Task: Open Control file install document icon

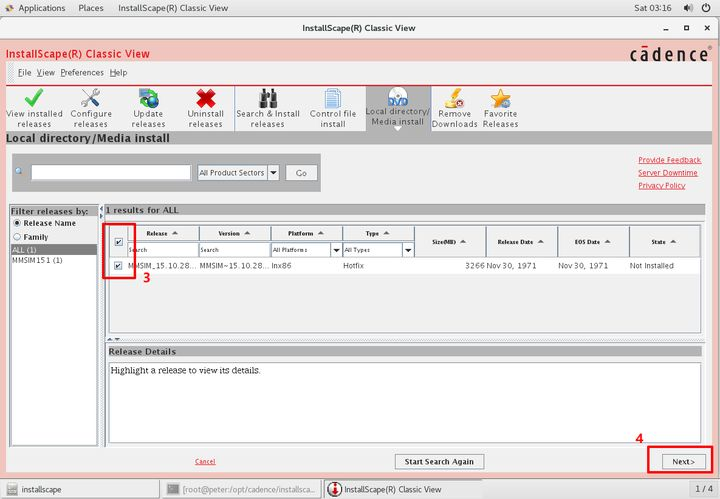Action: 332,98
